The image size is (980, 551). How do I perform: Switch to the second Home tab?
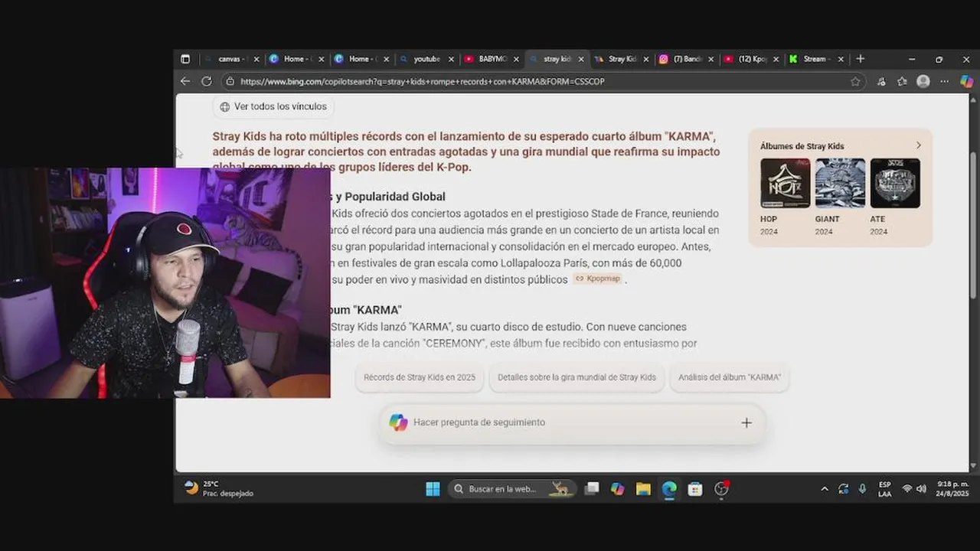tap(361, 59)
